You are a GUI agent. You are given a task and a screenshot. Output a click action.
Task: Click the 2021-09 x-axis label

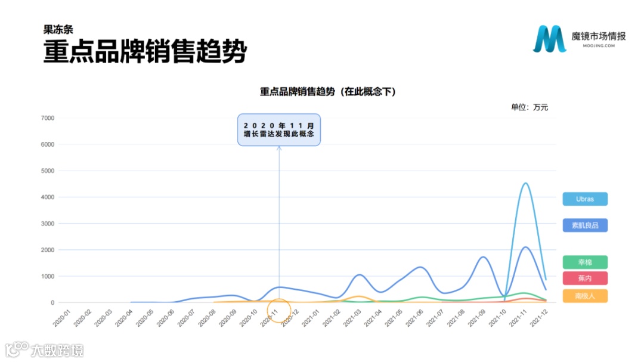click(476, 318)
